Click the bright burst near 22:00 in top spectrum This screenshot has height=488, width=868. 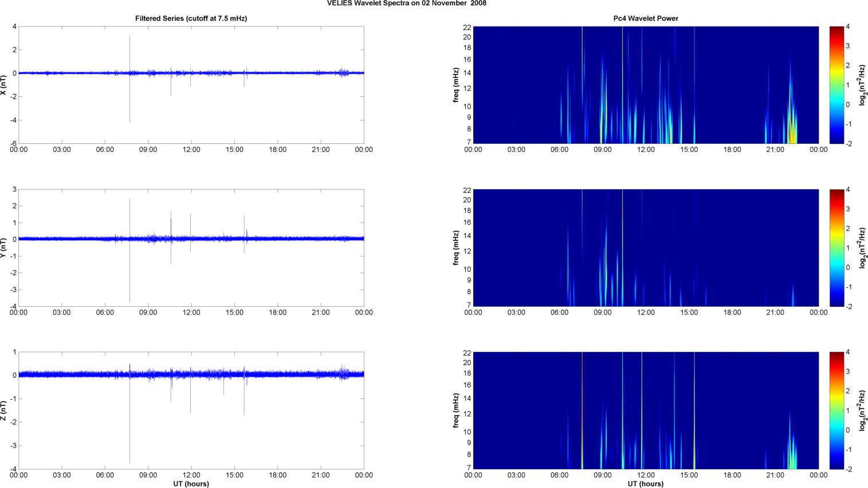tap(791, 129)
